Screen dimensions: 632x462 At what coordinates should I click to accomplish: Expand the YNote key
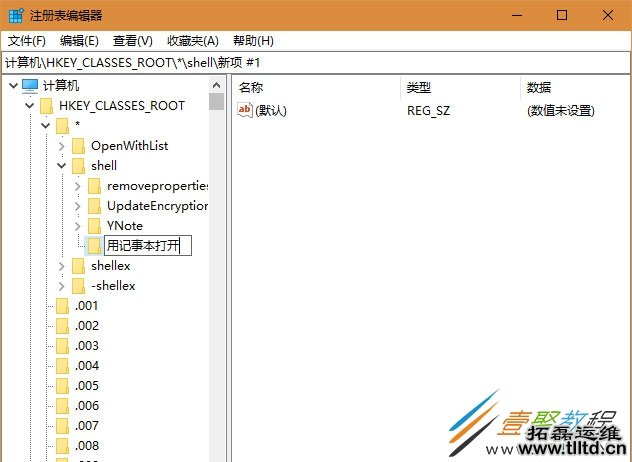click(x=78, y=226)
